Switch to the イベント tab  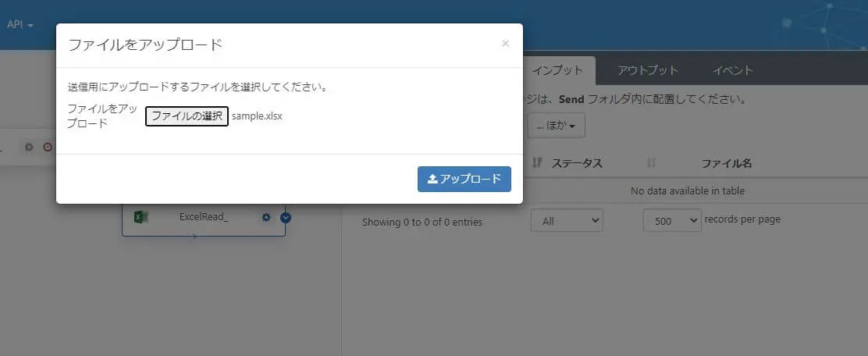click(732, 70)
